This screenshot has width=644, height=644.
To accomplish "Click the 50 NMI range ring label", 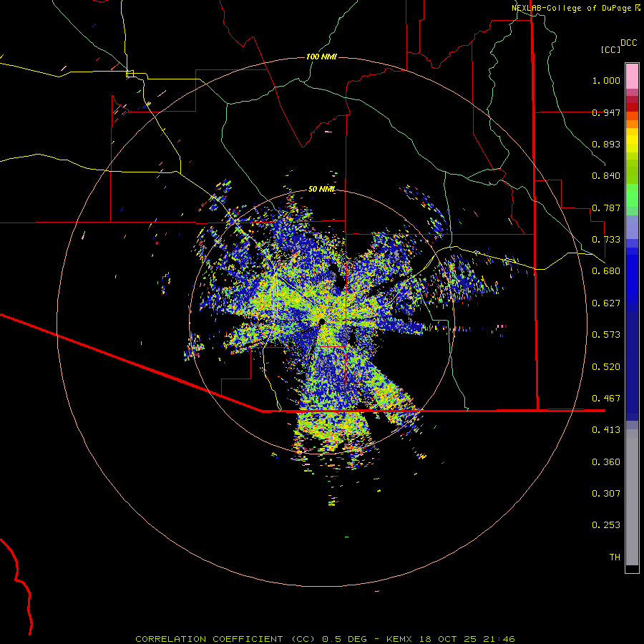I will [321, 189].
